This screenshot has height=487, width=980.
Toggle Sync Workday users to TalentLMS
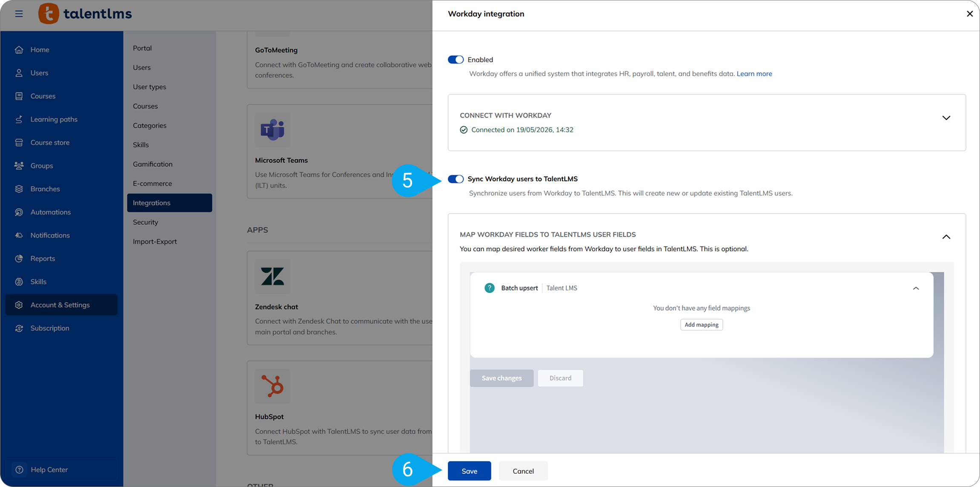click(x=456, y=179)
